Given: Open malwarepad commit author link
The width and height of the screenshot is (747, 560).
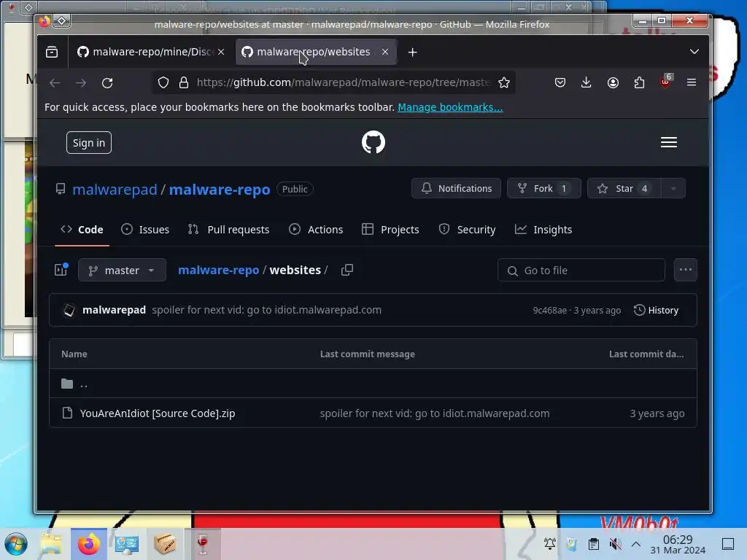Looking at the screenshot, I should pyautogui.click(x=114, y=310).
